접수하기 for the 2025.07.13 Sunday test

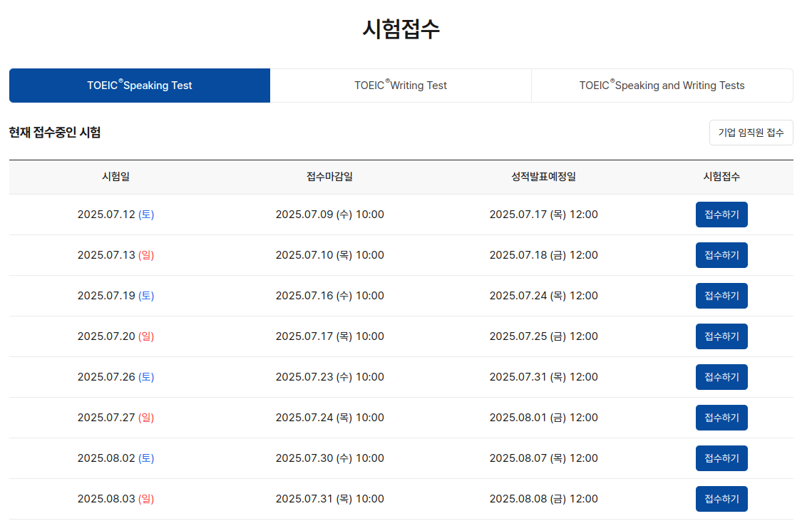click(721, 254)
